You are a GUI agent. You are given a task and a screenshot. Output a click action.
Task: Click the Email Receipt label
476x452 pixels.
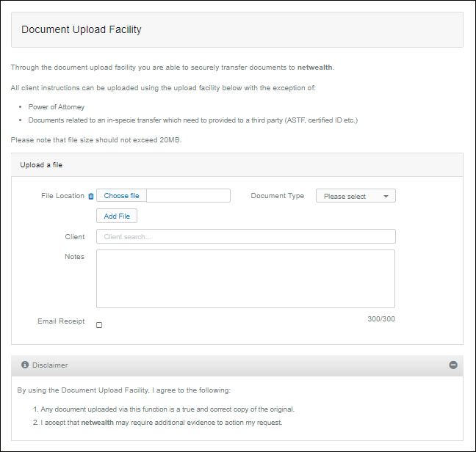61,321
